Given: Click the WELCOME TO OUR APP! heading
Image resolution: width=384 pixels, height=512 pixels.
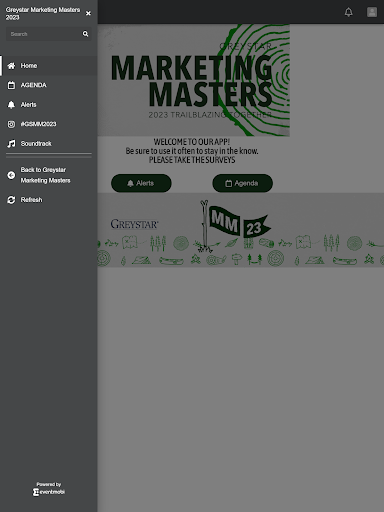Looking at the screenshot, I should pos(192,142).
